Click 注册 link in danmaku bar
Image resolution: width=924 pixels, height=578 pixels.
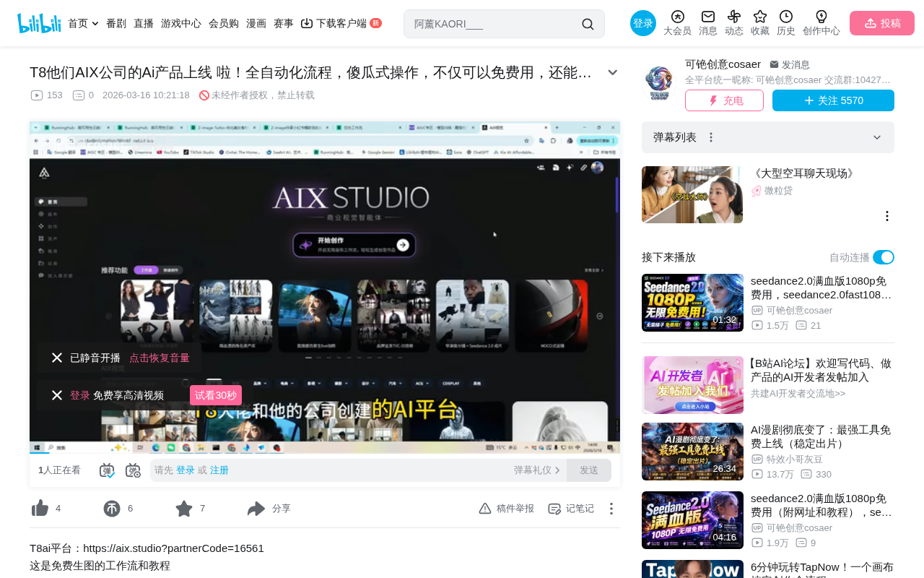coord(219,470)
